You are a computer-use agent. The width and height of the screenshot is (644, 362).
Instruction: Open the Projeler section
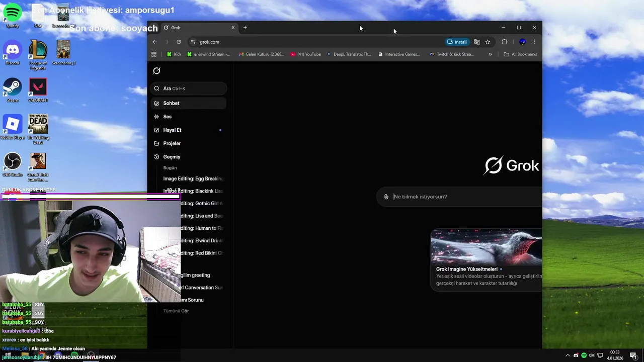[x=189, y=143]
